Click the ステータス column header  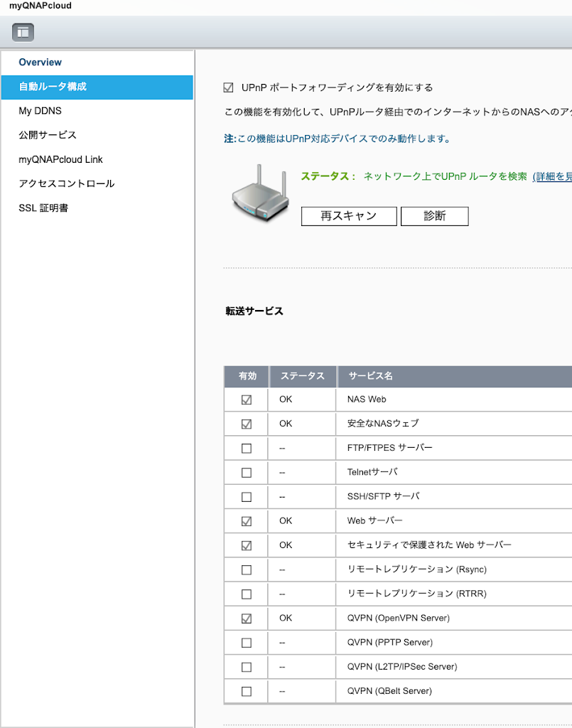click(303, 376)
